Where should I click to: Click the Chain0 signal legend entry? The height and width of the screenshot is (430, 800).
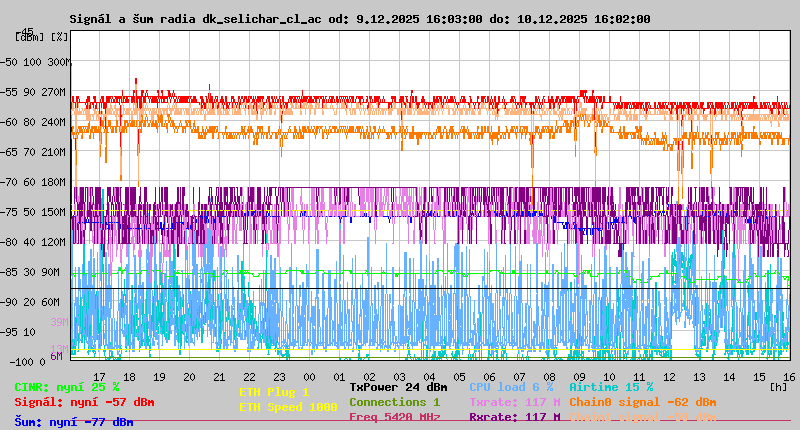(x=642, y=402)
